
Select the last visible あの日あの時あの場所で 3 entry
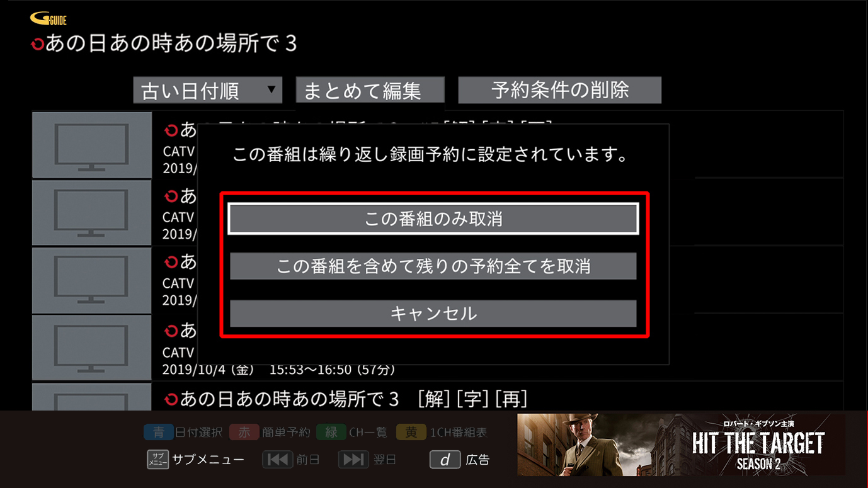pyautogui.click(x=438, y=397)
